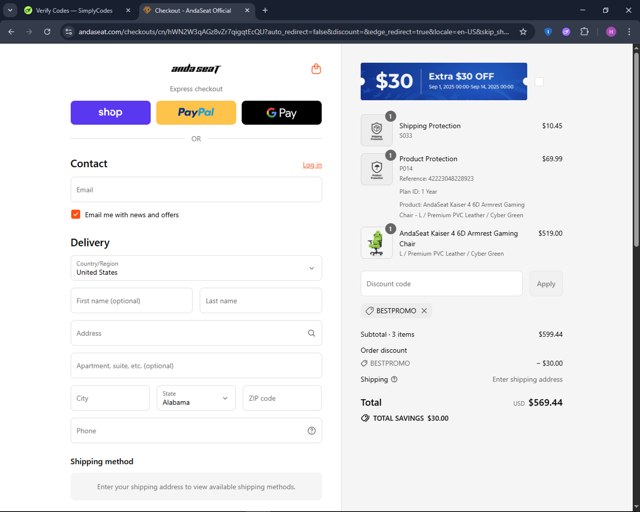Viewport: 640px width, 512px height.
Task: Go back in browser history
Action: pos(11,32)
